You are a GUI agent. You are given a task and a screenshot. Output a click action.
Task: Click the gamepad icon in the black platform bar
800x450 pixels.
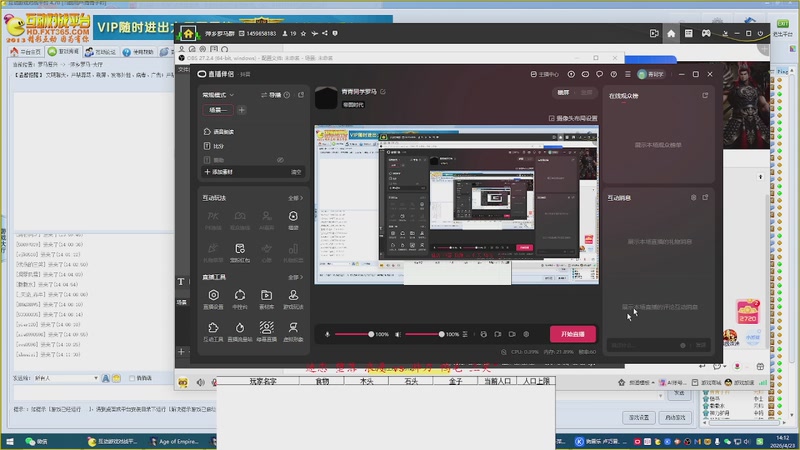(706, 33)
